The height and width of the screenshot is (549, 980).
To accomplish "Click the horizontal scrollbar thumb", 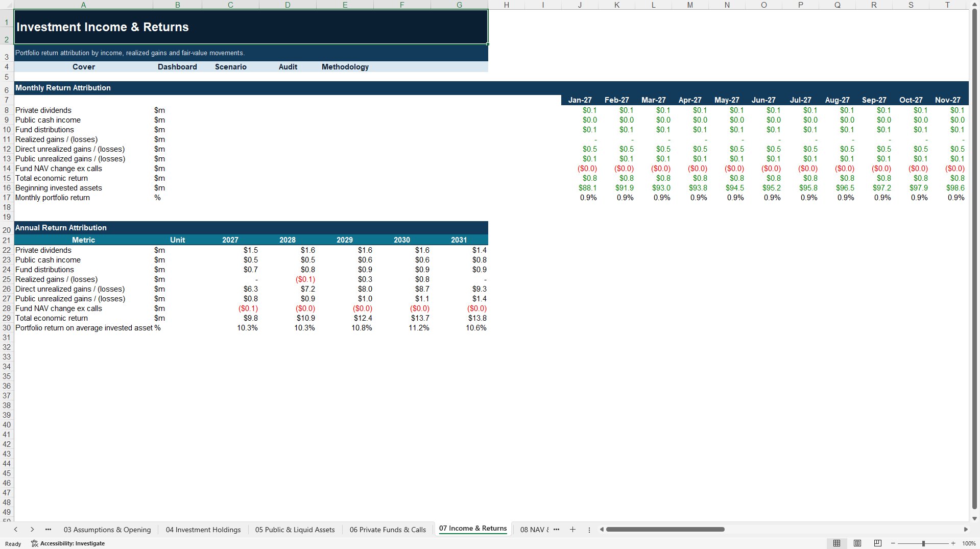I will point(665,530).
